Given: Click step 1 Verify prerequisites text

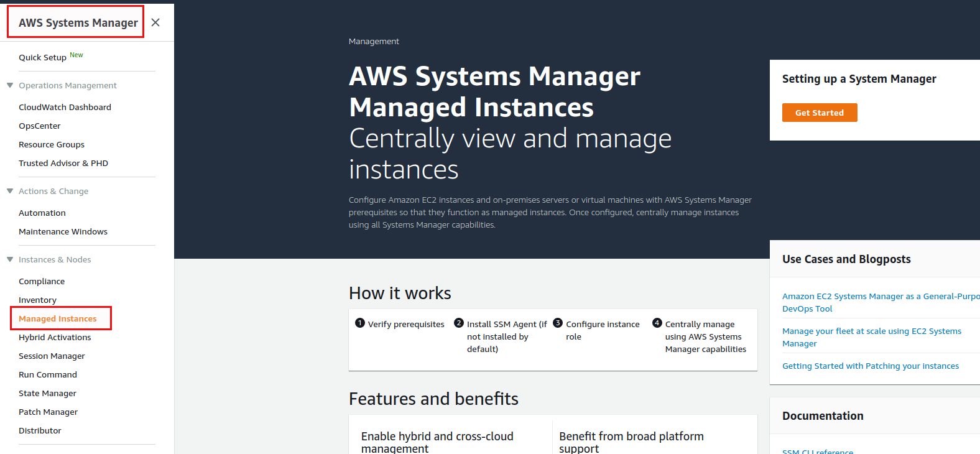Looking at the screenshot, I should (x=406, y=324).
